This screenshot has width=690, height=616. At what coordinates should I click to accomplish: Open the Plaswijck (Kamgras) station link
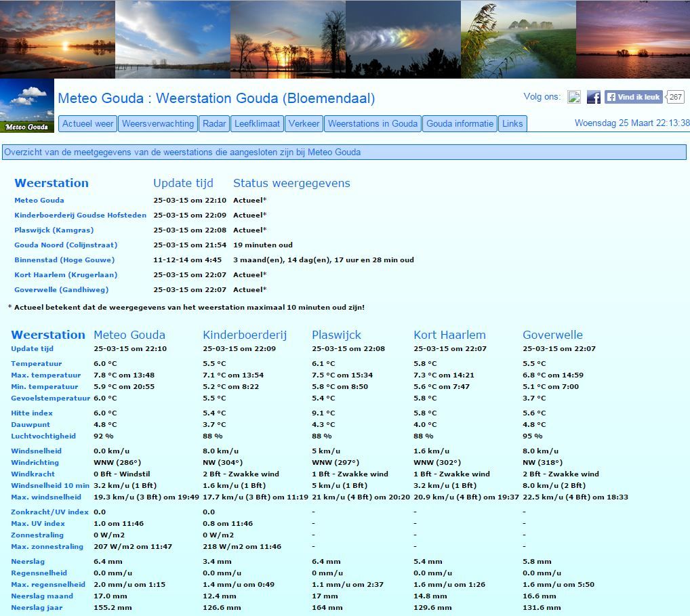pos(54,230)
